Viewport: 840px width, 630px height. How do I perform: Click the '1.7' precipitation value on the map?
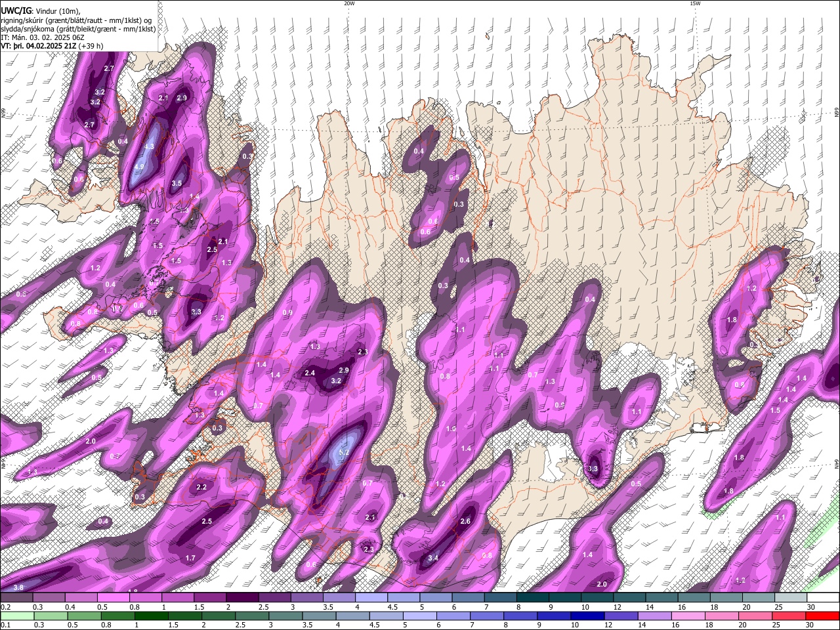tap(190, 558)
